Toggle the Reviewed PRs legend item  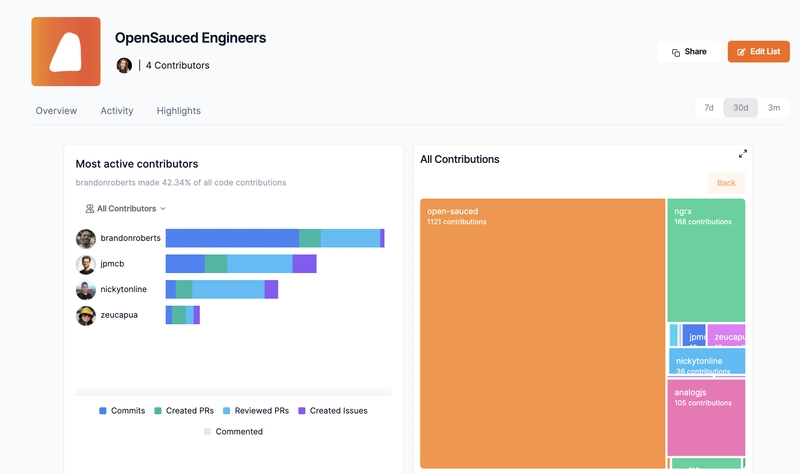(256, 411)
